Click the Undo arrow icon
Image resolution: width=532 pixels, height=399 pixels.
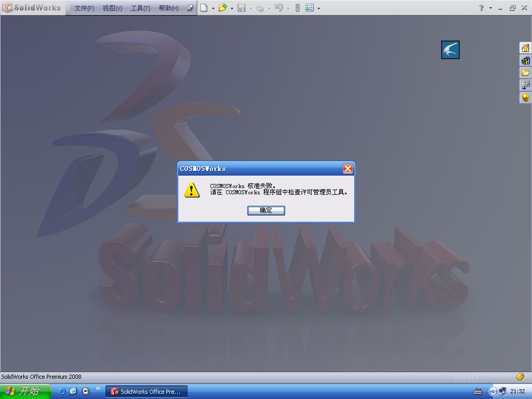pyautogui.click(x=279, y=8)
